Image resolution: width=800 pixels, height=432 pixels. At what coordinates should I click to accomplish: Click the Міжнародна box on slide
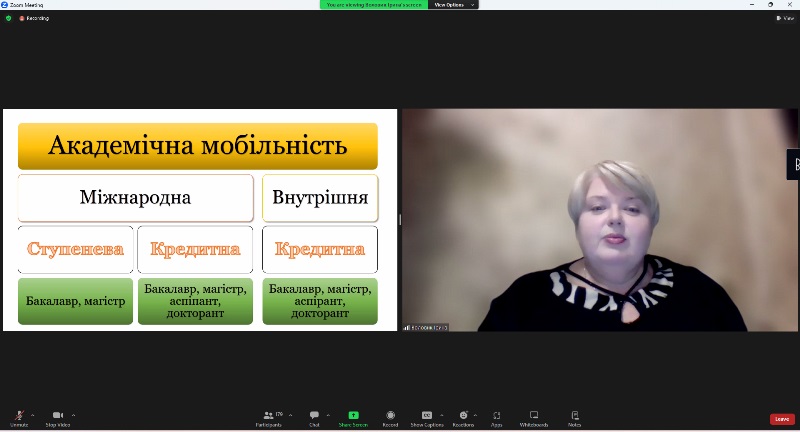136,198
